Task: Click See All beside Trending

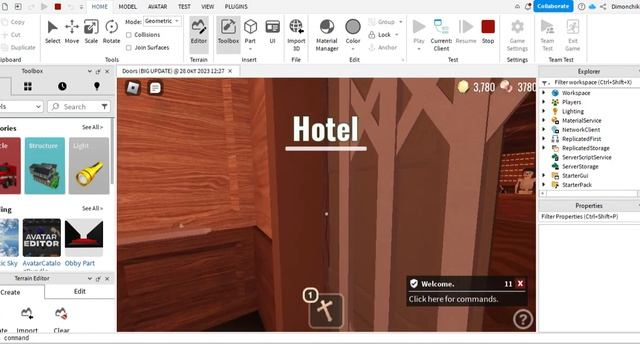Action: click(92, 209)
